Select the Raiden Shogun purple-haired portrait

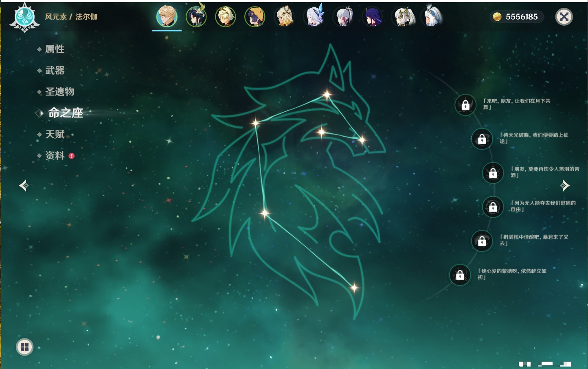pyautogui.click(x=372, y=17)
